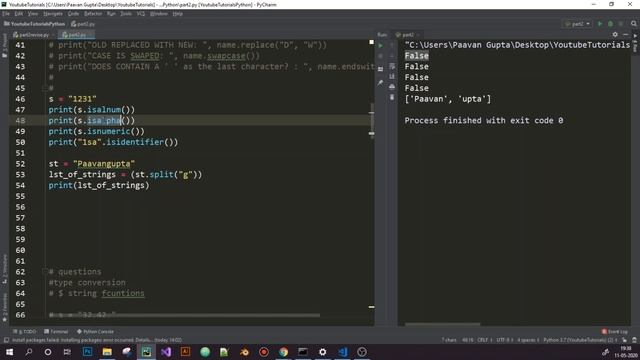Run part2 with the top toolbar play button
Screen dimensions: 640x360
click(600, 24)
